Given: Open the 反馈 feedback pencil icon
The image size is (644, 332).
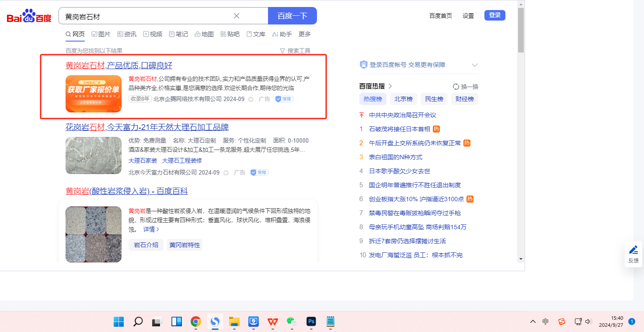Looking at the screenshot, I should [x=633, y=250].
